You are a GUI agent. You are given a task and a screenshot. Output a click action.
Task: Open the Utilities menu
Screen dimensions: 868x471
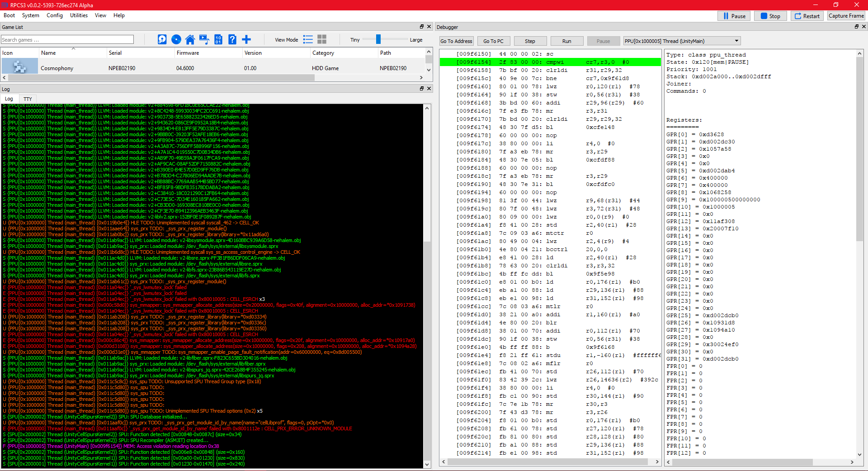pyautogui.click(x=79, y=15)
